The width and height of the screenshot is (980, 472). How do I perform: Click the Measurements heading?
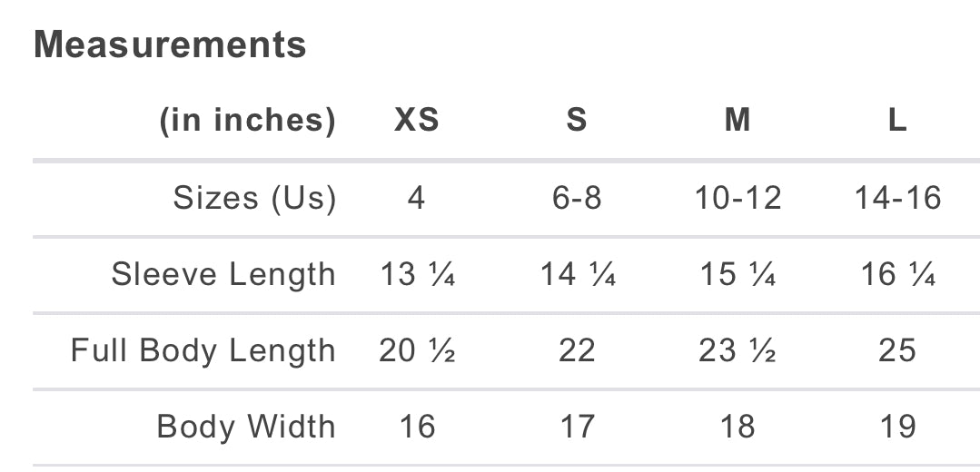click(x=170, y=44)
